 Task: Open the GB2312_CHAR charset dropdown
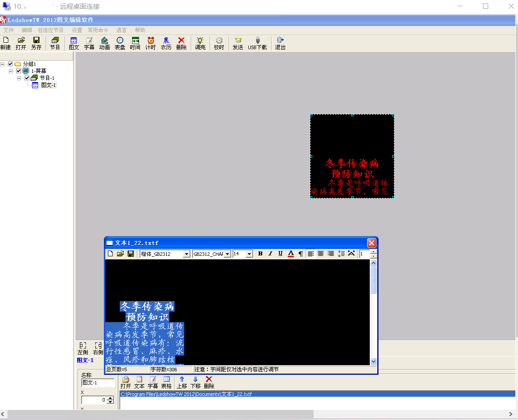click(228, 254)
